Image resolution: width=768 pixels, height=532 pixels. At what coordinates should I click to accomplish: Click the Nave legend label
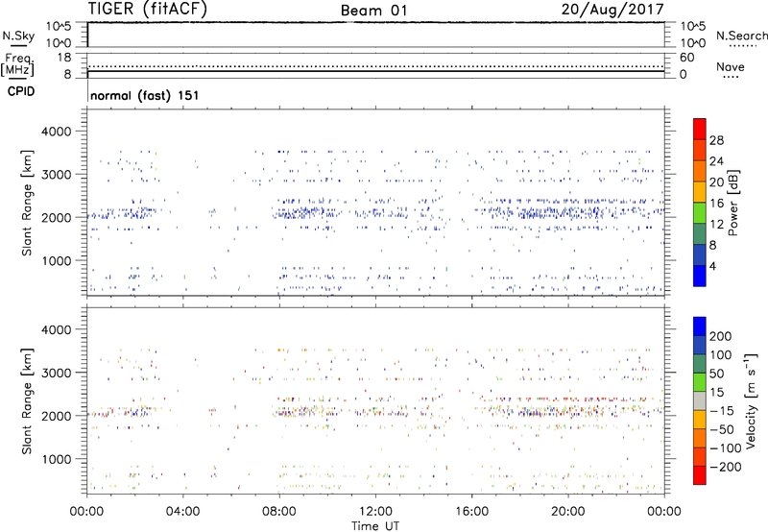pos(731,66)
